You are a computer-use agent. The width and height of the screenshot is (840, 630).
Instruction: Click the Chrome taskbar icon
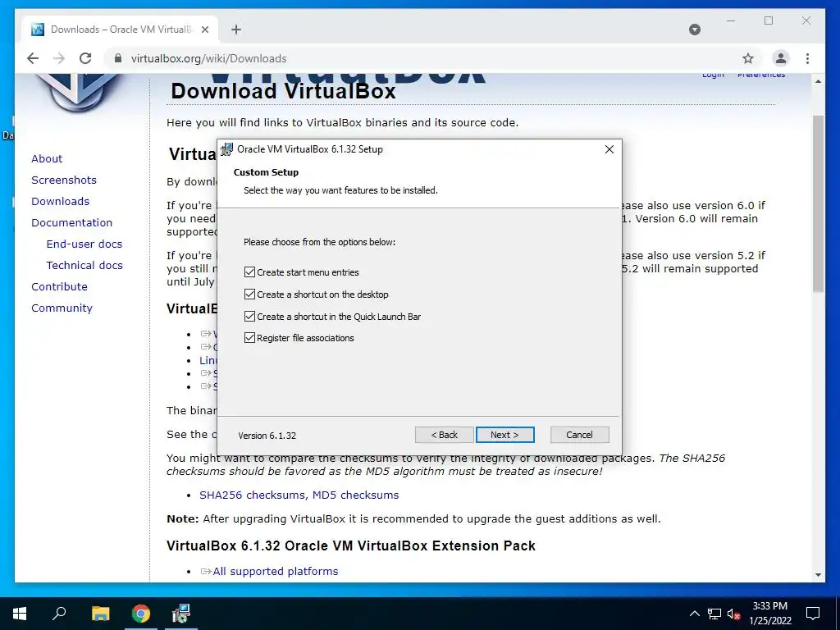[141, 614]
